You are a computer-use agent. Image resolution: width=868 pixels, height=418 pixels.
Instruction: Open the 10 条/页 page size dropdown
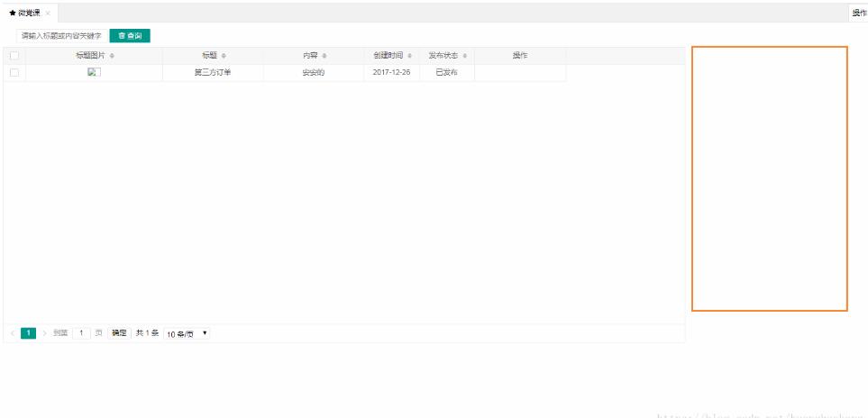(187, 333)
